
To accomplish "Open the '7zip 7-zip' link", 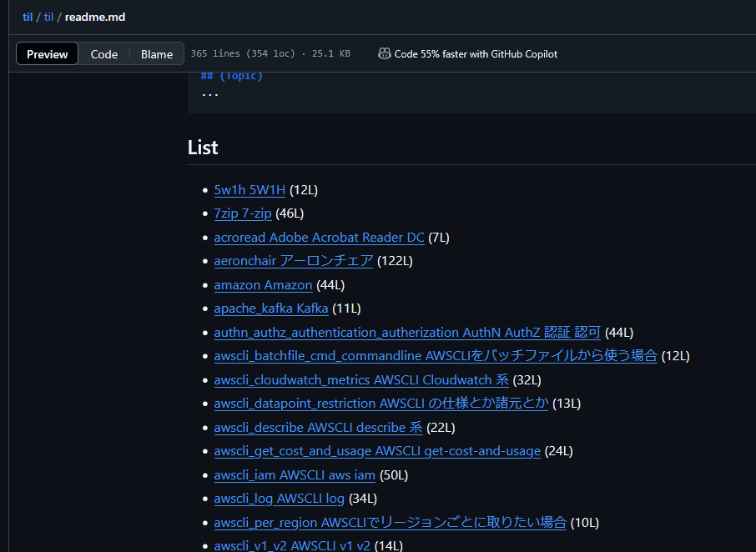I will 243,213.
